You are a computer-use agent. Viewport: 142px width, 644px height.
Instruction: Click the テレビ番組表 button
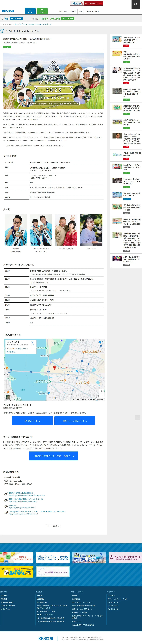(x=16, y=19)
